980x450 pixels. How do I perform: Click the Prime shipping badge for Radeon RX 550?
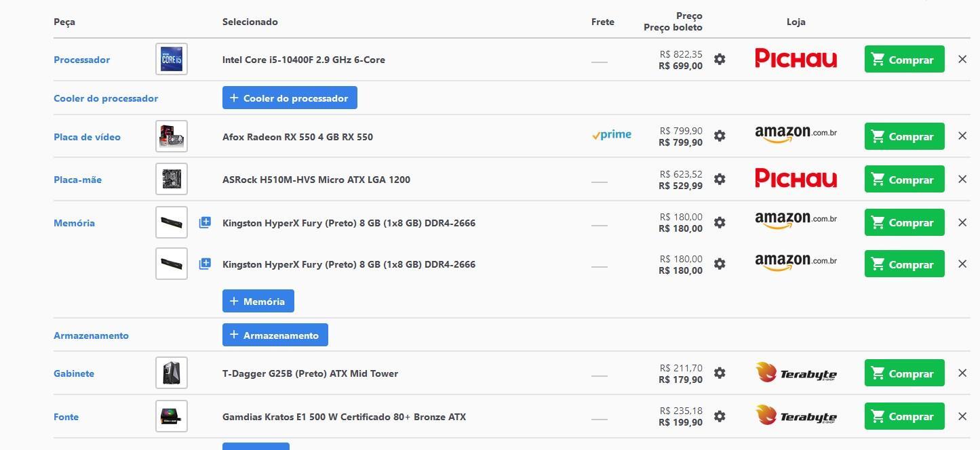tap(612, 135)
